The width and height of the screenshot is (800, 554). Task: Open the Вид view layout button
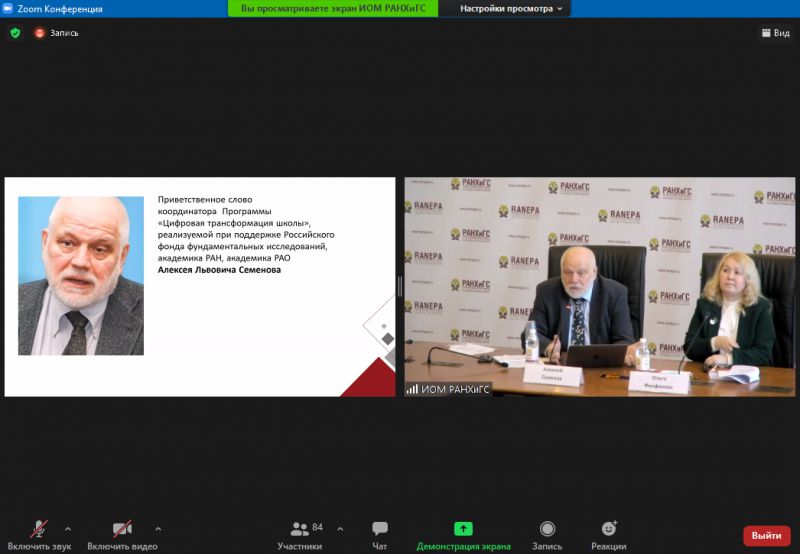point(776,33)
